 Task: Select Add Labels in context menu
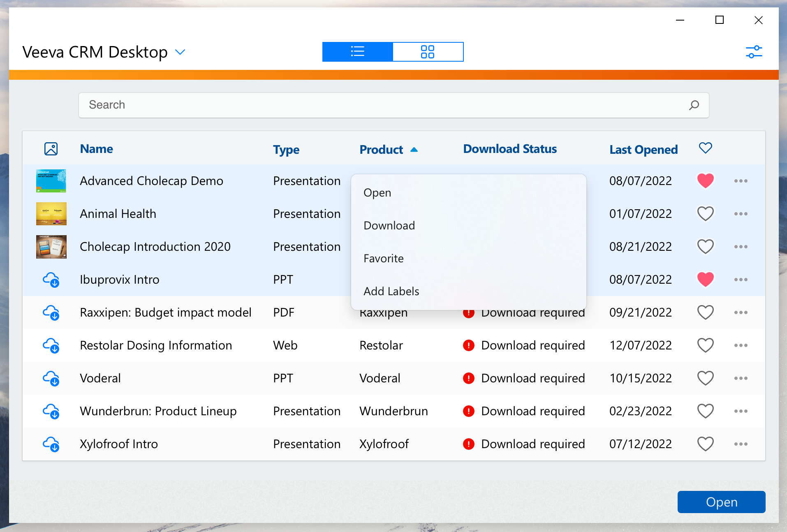[391, 291]
